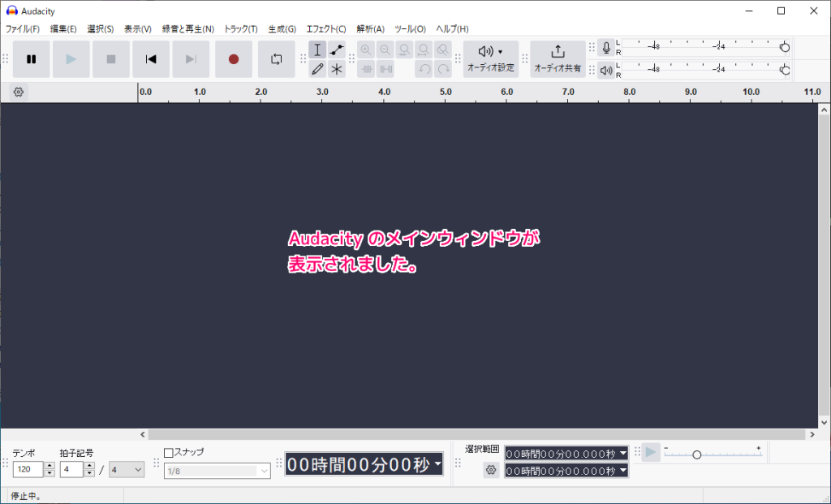Viewport: 831px width, 504px height.
Task: Click the 拍子記号 numerator field
Action: pyautogui.click(x=71, y=470)
